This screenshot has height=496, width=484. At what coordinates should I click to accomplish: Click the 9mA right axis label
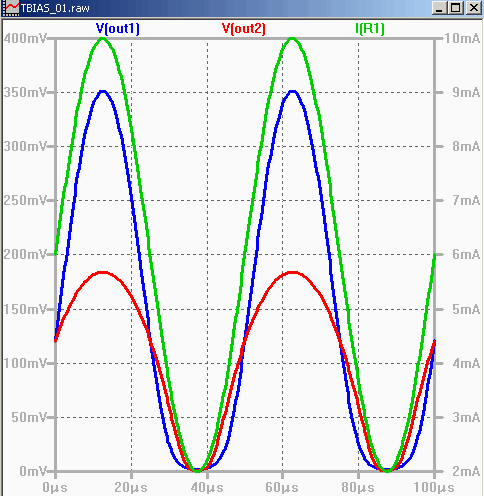coord(466,92)
